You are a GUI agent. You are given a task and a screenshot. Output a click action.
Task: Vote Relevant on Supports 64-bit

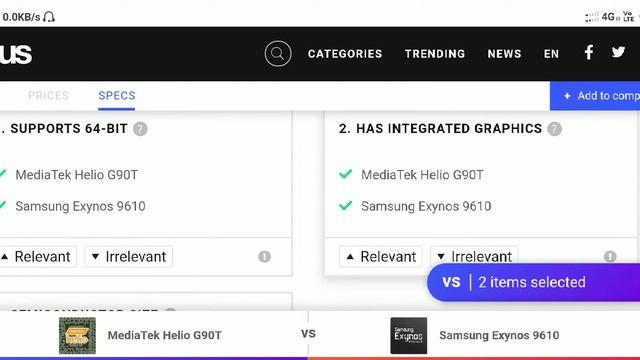point(37,257)
